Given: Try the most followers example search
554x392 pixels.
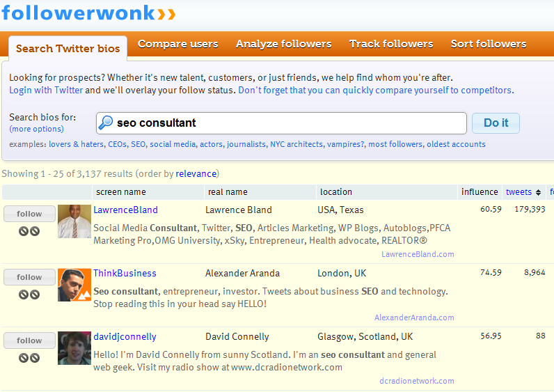Looking at the screenshot, I should pos(395,144).
